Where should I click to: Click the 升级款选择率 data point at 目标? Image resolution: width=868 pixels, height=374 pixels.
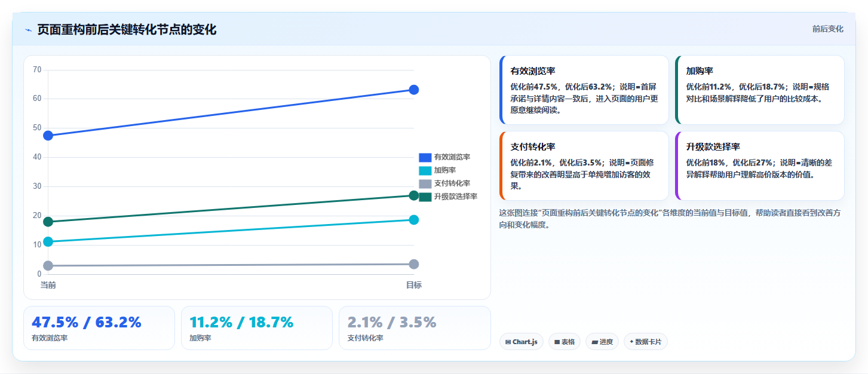(413, 195)
